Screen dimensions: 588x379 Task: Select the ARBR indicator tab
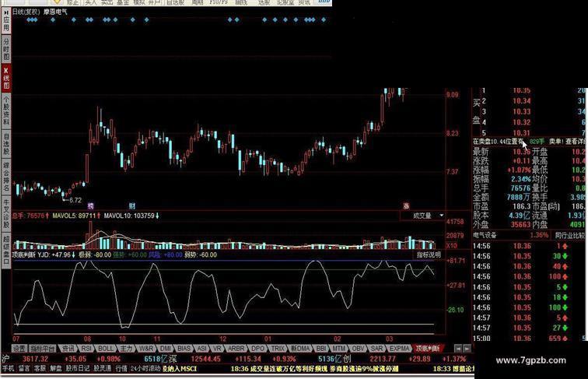236,349
